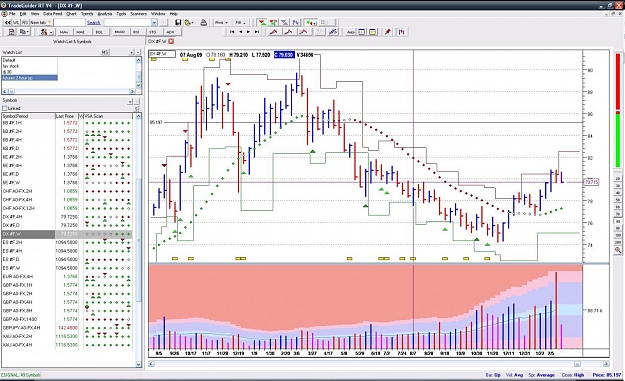Click the minus button in Watch List header
The width and height of the screenshot is (625, 381).
(138, 52)
